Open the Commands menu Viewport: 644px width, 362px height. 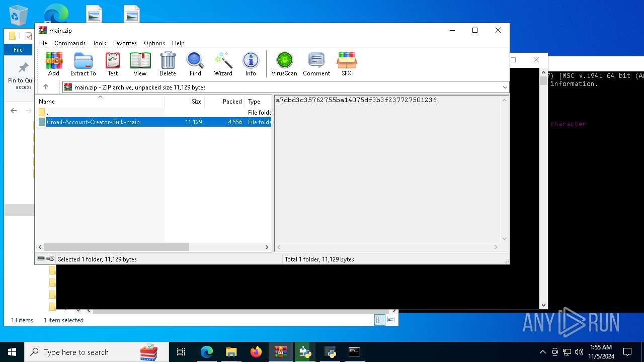click(70, 43)
